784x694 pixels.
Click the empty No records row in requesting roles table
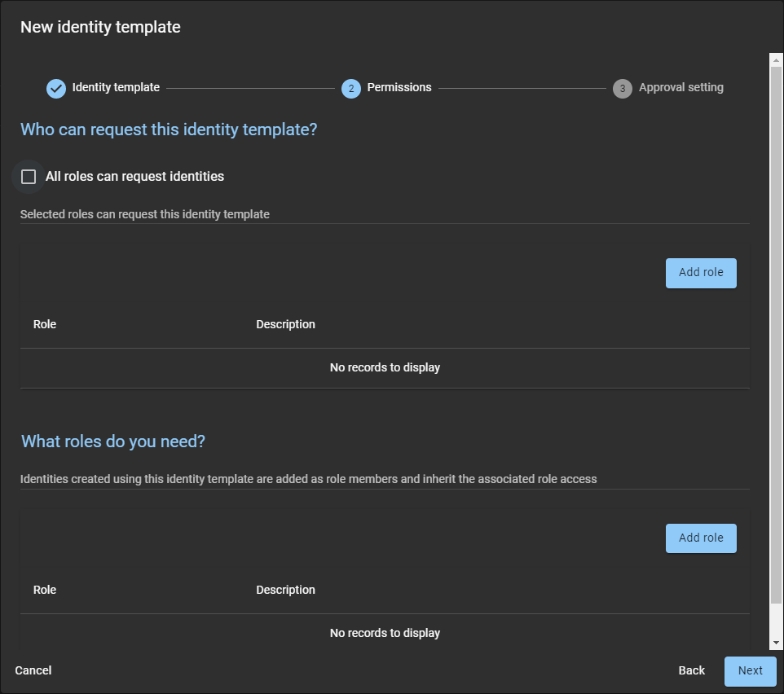coord(385,368)
